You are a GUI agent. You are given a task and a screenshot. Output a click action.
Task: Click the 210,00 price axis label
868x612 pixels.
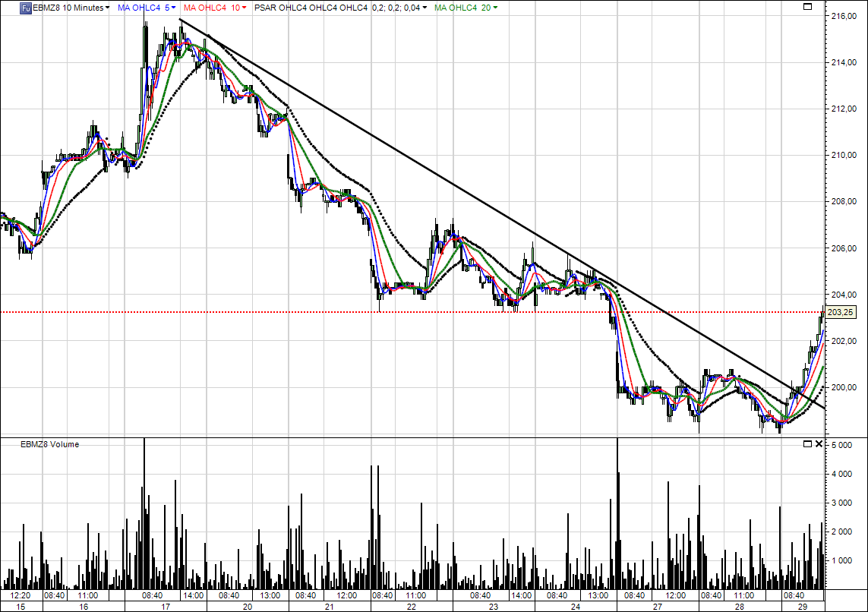[841, 155]
